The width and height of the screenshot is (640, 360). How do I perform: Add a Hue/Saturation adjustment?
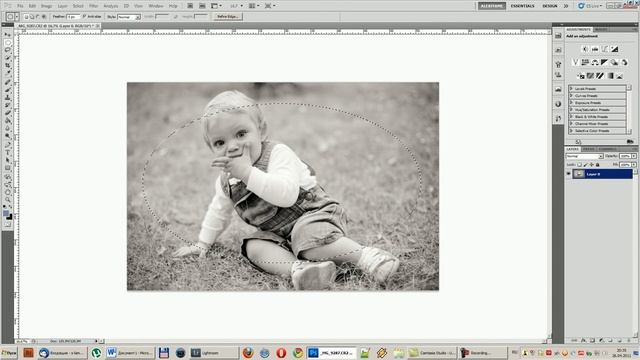[585, 62]
